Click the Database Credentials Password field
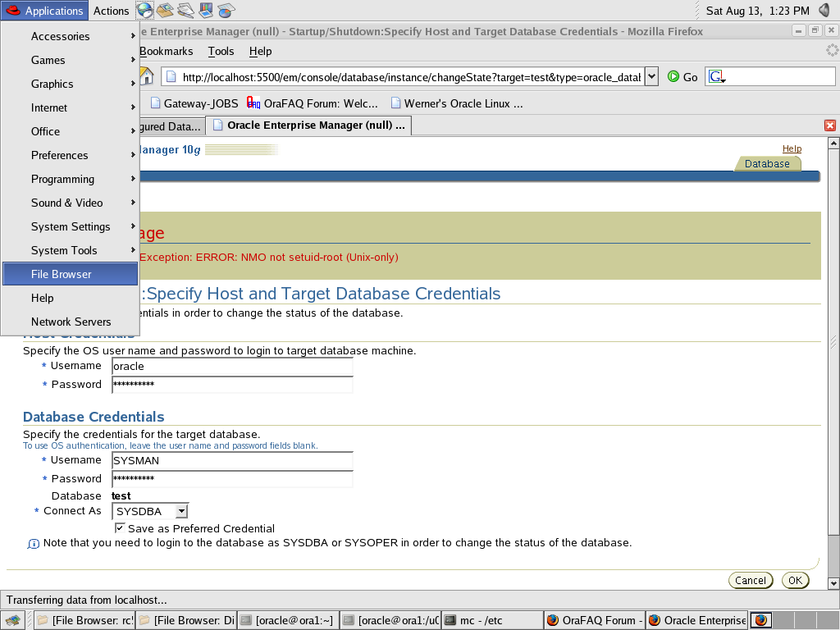 232,479
